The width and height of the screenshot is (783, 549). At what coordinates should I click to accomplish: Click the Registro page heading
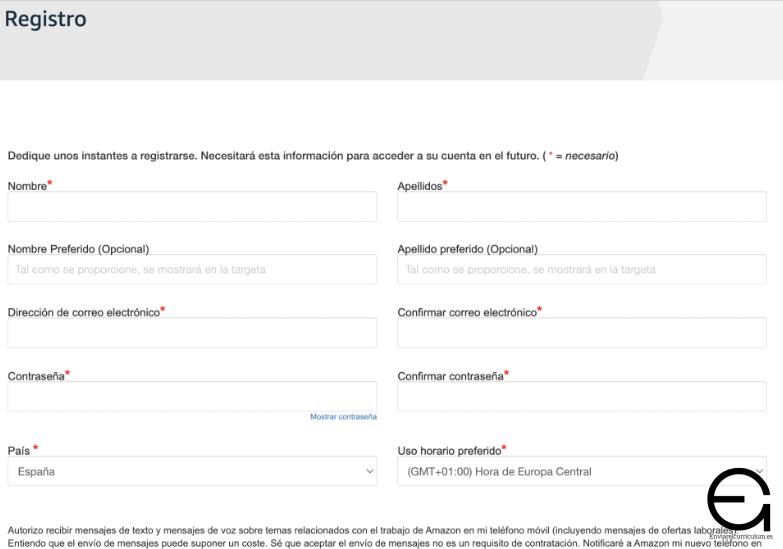click(x=45, y=19)
